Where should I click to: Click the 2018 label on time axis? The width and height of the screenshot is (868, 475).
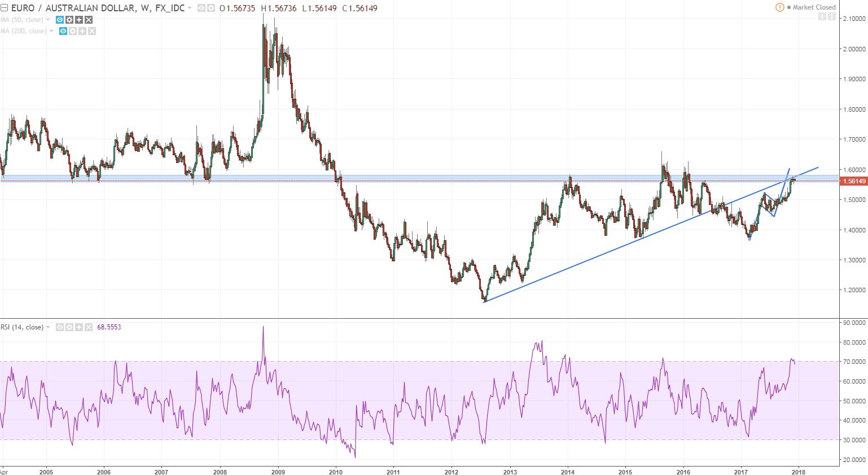(799, 472)
